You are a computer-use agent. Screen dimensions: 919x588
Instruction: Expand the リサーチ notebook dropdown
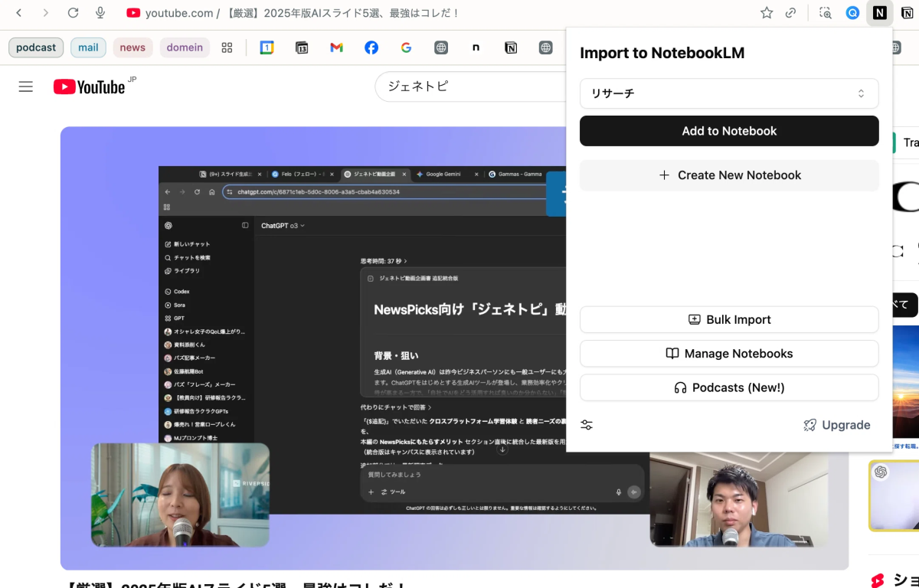(729, 93)
